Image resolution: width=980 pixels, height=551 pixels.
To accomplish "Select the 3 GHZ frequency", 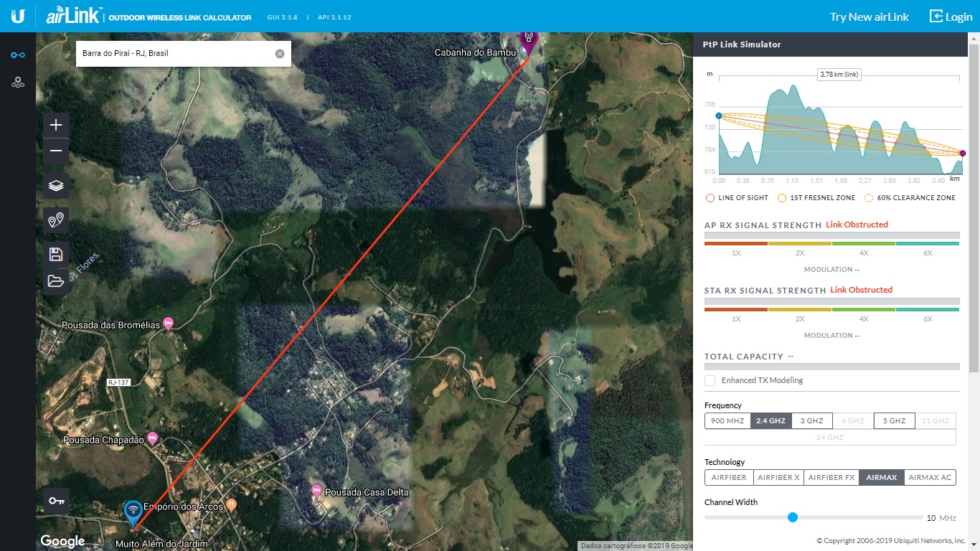I will pyautogui.click(x=812, y=420).
